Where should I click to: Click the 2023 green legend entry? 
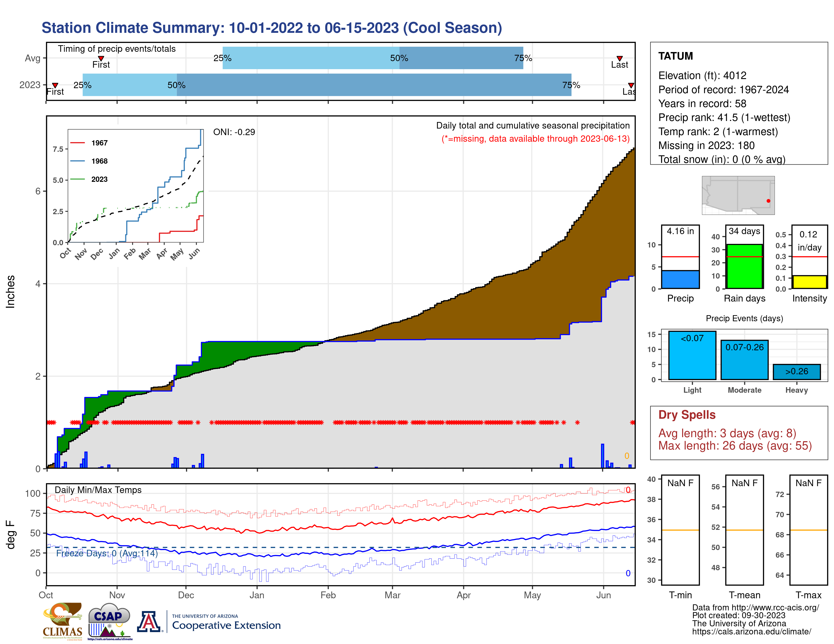pyautogui.click(x=89, y=179)
